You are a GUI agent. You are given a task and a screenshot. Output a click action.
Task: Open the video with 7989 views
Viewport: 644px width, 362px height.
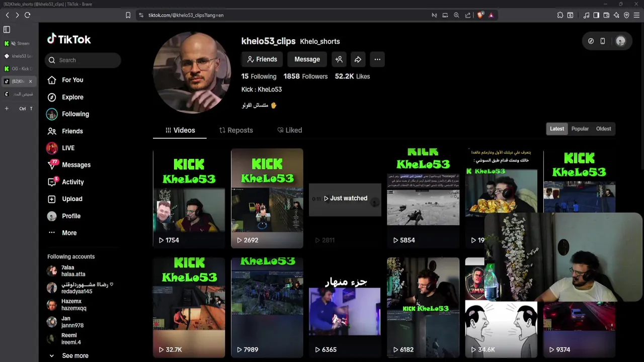tap(267, 308)
